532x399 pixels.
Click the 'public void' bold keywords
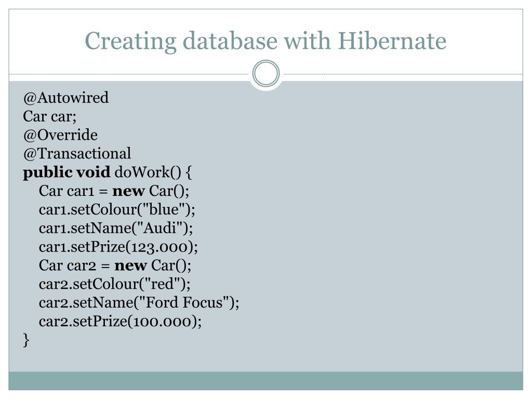pyautogui.click(x=66, y=172)
